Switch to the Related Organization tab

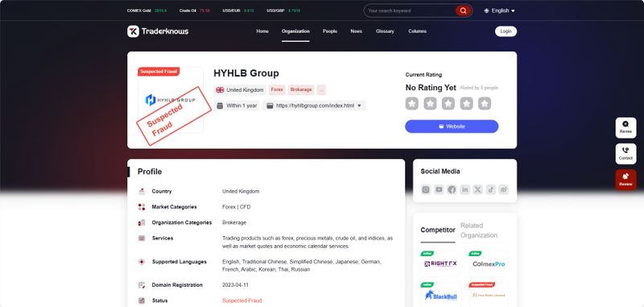[x=479, y=230]
